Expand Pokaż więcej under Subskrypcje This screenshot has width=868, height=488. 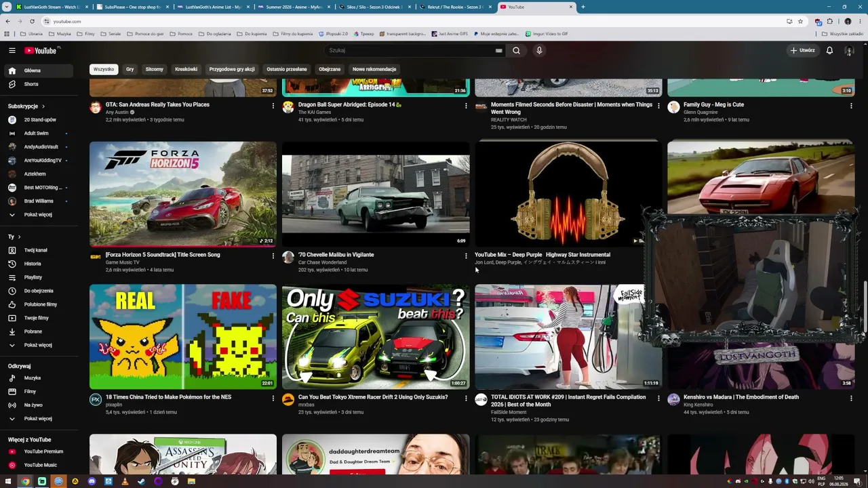coord(39,215)
